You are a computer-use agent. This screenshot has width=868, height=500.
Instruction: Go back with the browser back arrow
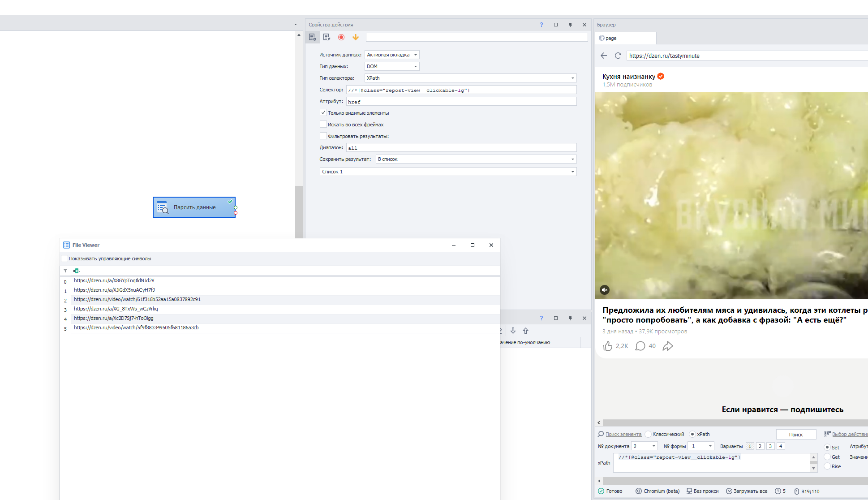604,56
